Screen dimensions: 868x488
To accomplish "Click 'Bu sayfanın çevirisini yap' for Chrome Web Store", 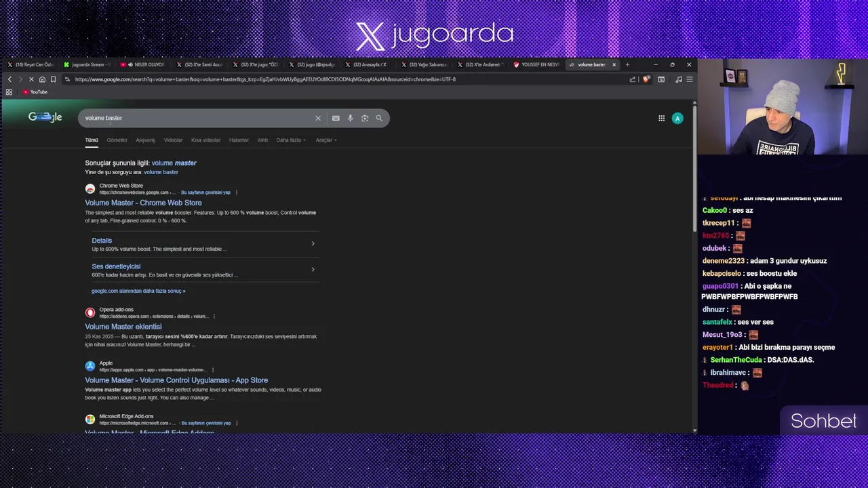I will pyautogui.click(x=205, y=192).
